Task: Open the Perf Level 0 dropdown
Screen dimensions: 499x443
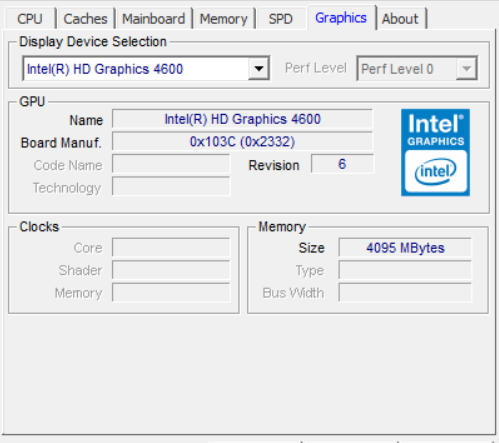Action: [417, 69]
